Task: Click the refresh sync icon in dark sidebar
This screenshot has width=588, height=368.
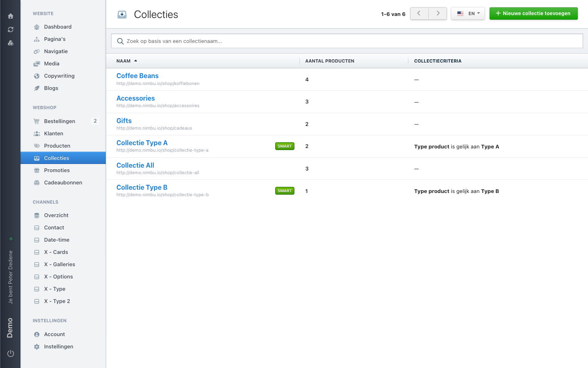Action: point(11,29)
